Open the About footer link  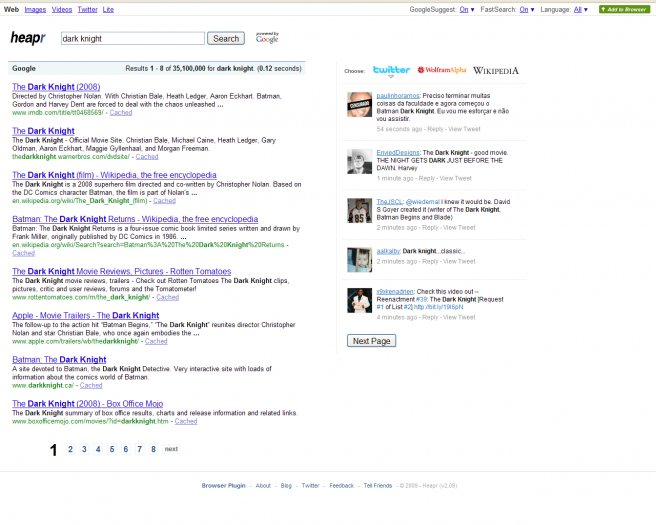pos(263,486)
